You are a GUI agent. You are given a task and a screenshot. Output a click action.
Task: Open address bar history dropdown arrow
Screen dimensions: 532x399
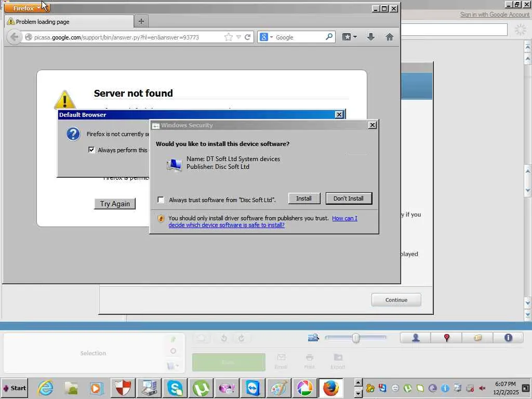[238, 37]
